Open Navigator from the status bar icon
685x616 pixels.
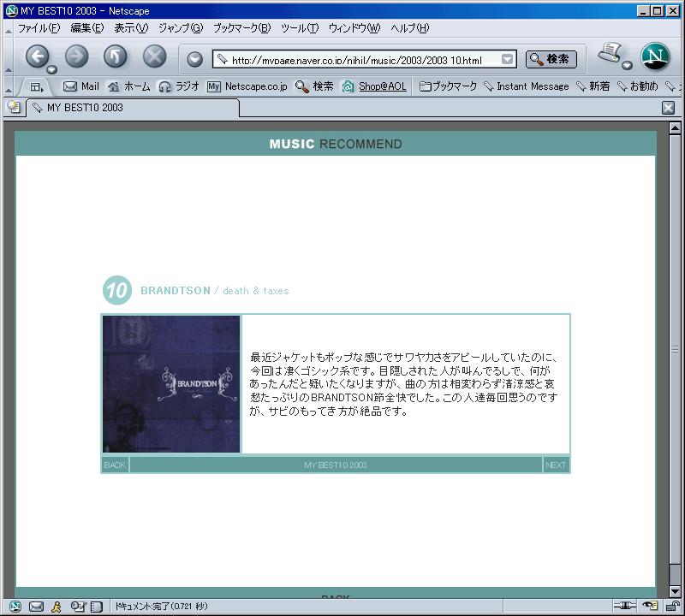15,607
